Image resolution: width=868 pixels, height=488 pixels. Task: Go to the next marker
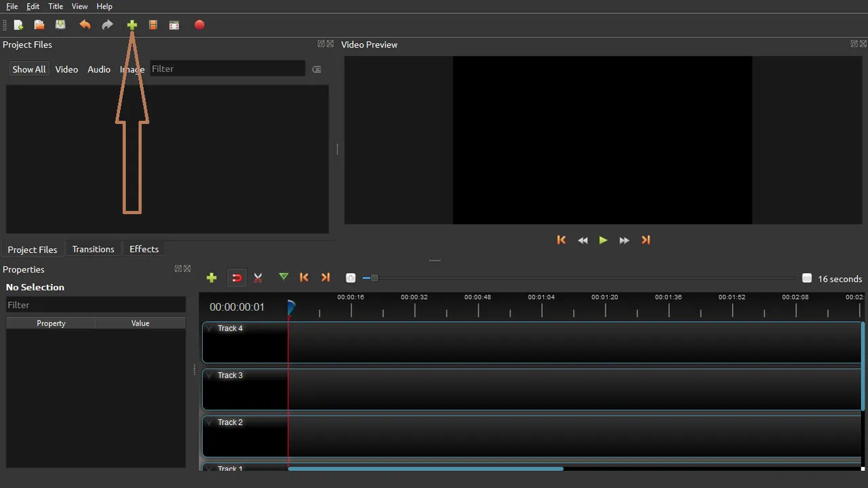tap(325, 277)
